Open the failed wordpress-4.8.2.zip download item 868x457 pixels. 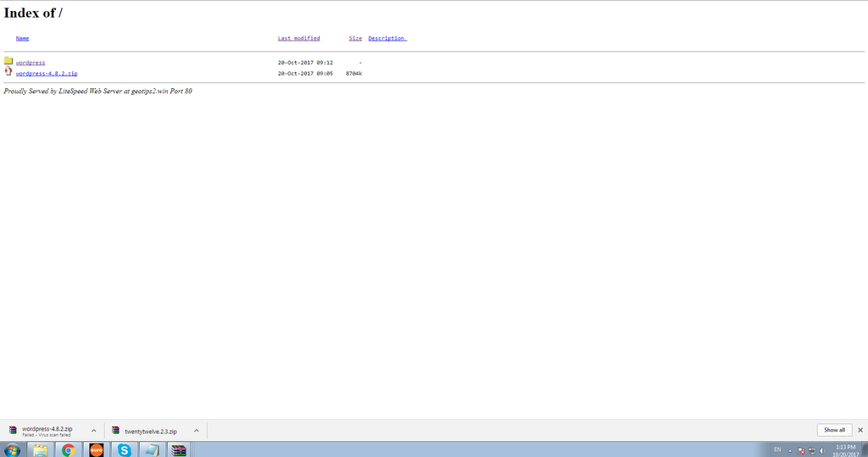pyautogui.click(x=47, y=431)
